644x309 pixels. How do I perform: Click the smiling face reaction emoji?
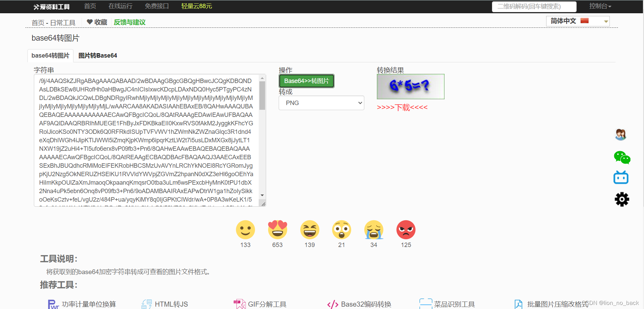tap(245, 230)
